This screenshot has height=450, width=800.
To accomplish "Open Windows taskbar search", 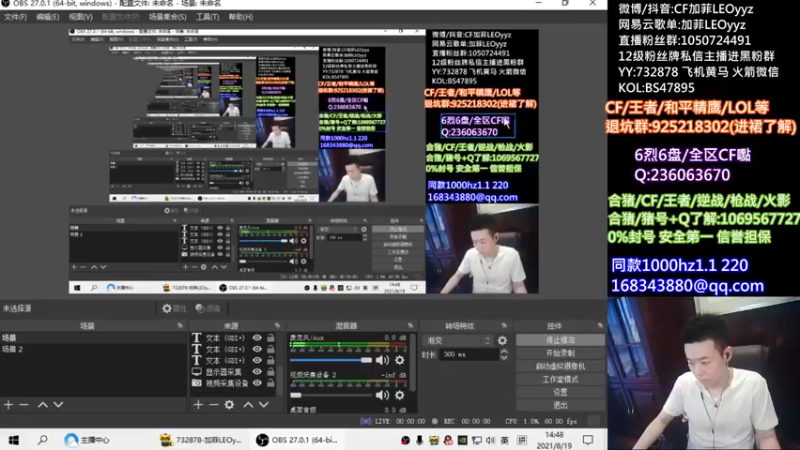I will click(42, 440).
